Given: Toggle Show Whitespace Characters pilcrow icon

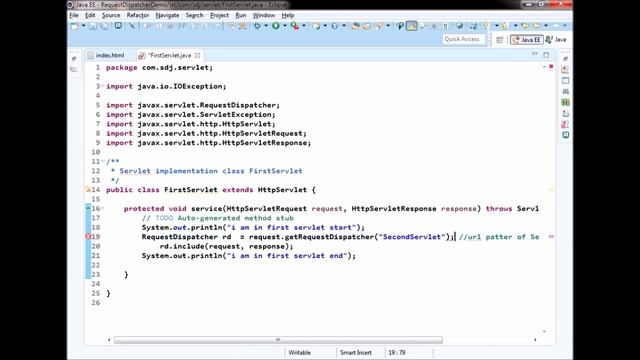Looking at the screenshot, I should (x=445, y=26).
